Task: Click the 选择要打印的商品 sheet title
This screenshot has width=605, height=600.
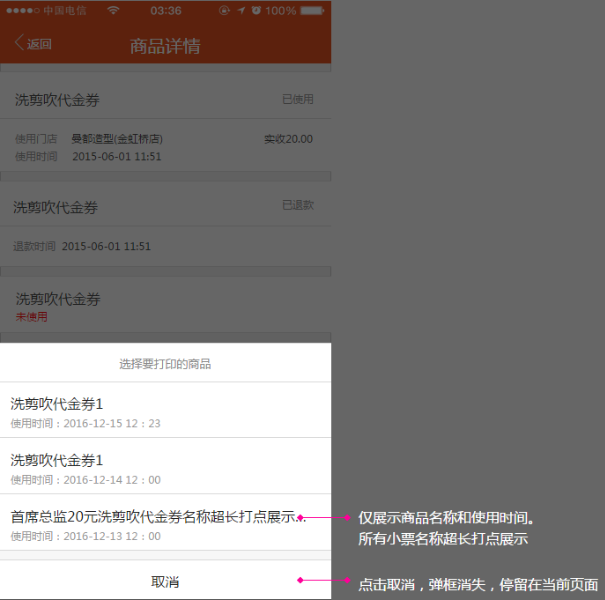Action: 165,363
